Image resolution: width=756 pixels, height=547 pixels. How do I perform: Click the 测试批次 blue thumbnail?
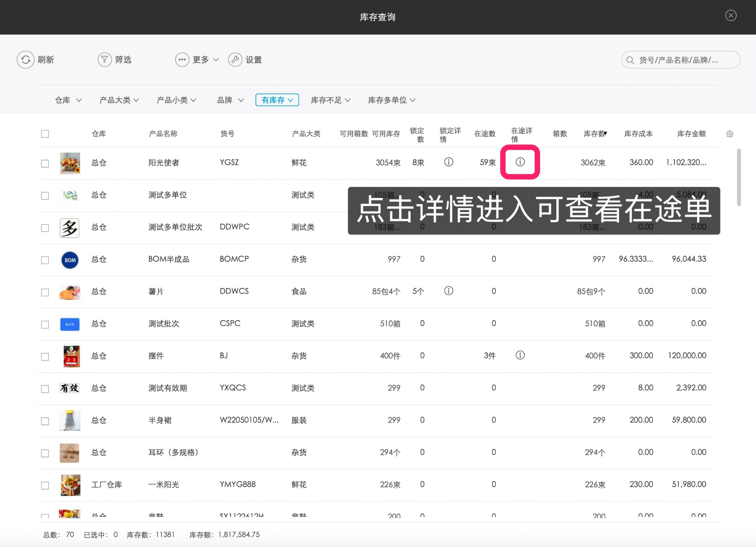(70, 324)
